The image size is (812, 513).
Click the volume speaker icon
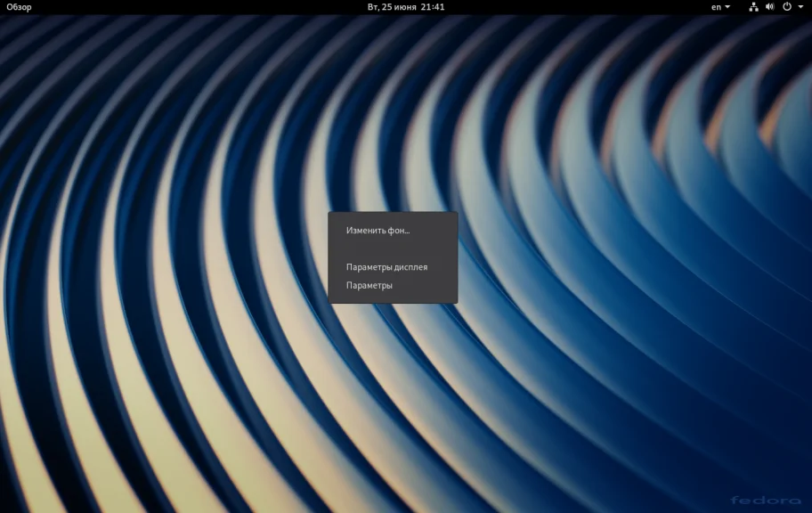(769, 7)
